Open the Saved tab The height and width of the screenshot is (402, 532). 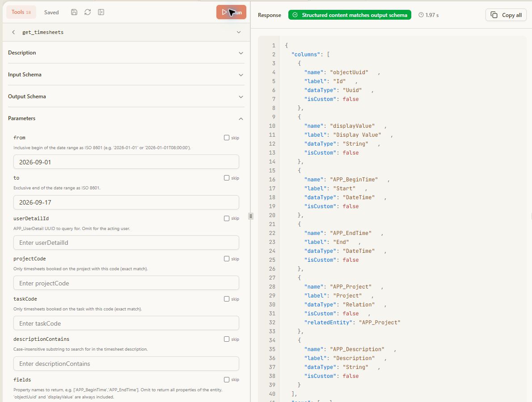[51, 12]
